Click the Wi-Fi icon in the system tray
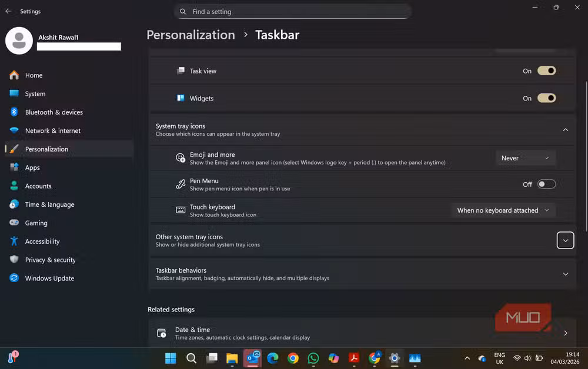The image size is (588, 369). pyautogui.click(x=517, y=358)
